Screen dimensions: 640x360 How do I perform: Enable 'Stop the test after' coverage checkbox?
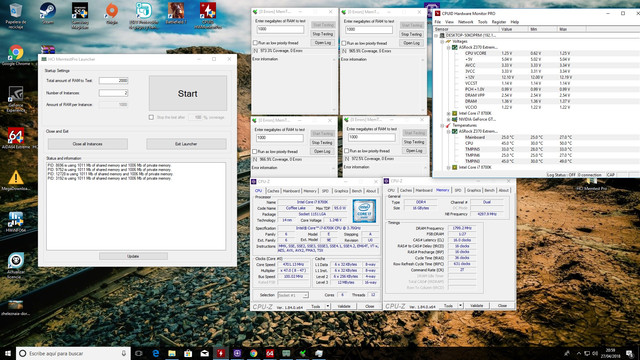click(x=151, y=118)
